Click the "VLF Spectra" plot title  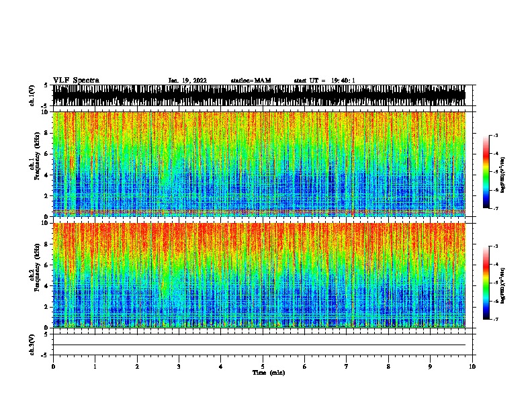76,81
